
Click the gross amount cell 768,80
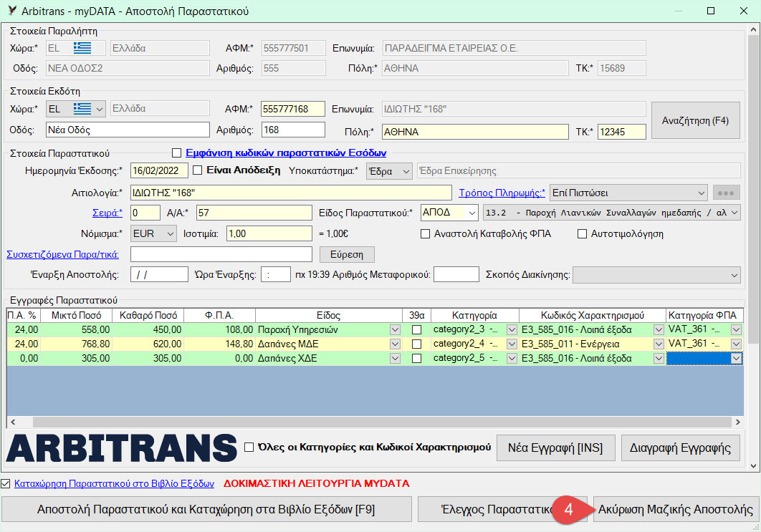76,344
